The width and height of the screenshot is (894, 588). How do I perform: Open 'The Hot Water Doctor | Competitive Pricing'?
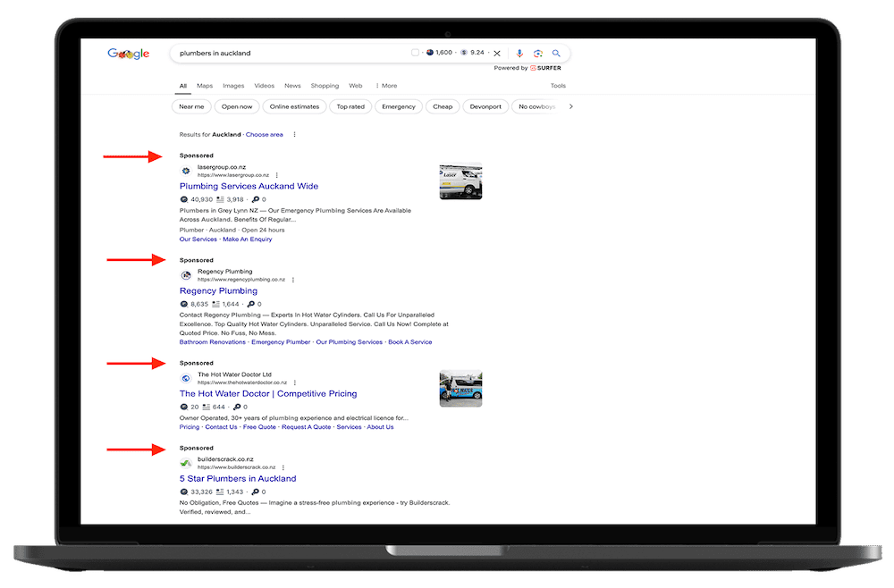coord(268,394)
